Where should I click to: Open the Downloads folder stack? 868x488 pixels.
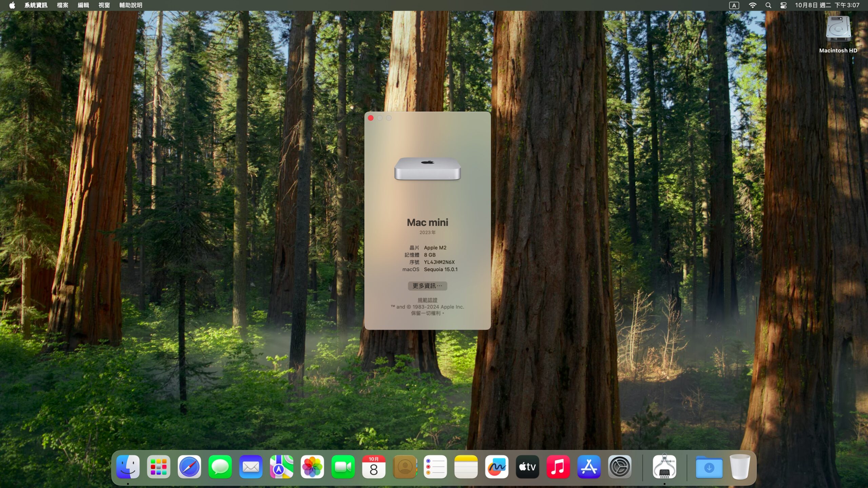click(709, 467)
